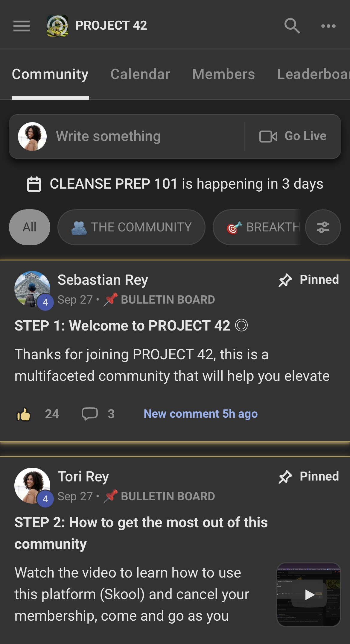This screenshot has width=350, height=644.
Task: Open the three-dot more options menu
Action: pyautogui.click(x=328, y=26)
